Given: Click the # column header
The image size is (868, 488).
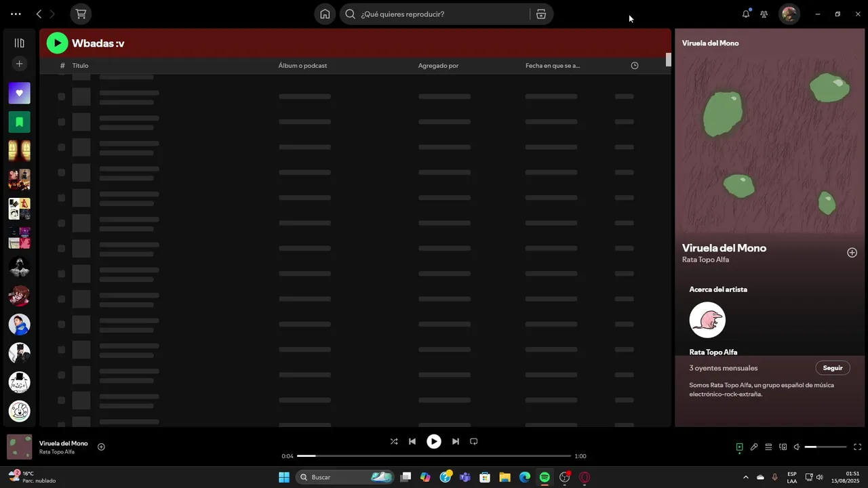Looking at the screenshot, I should click(x=62, y=66).
